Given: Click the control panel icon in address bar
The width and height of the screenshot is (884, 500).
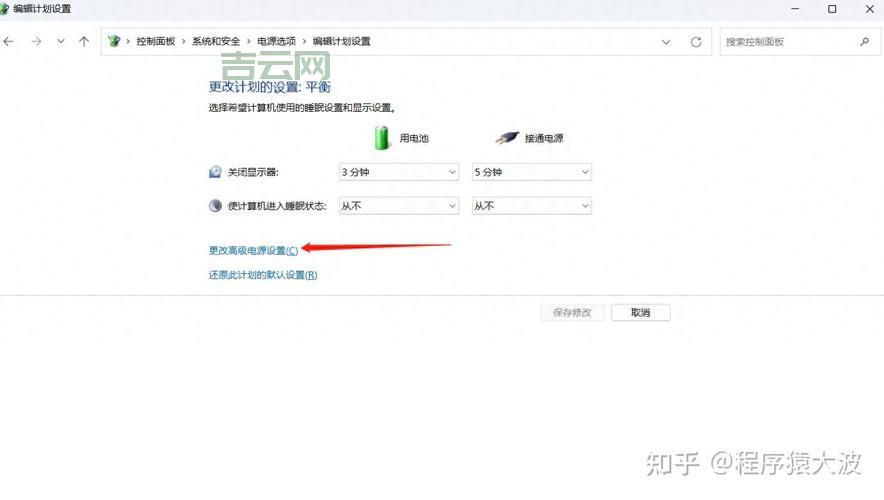Looking at the screenshot, I should (114, 41).
